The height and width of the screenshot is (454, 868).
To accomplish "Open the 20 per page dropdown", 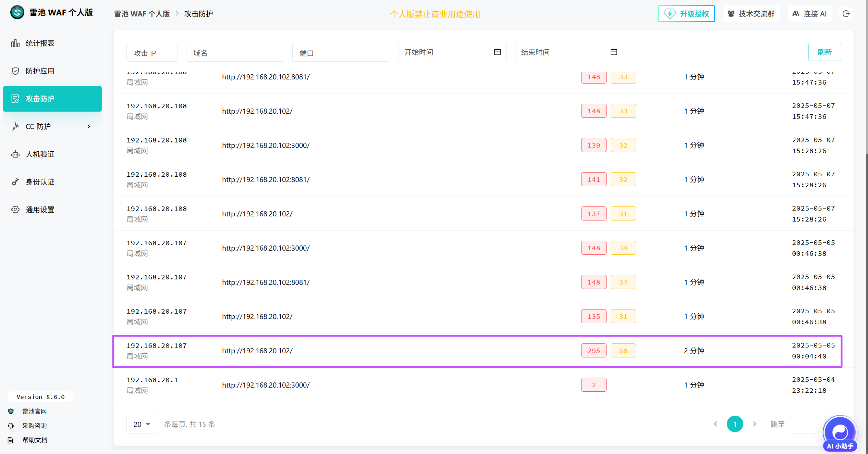I will tap(142, 424).
